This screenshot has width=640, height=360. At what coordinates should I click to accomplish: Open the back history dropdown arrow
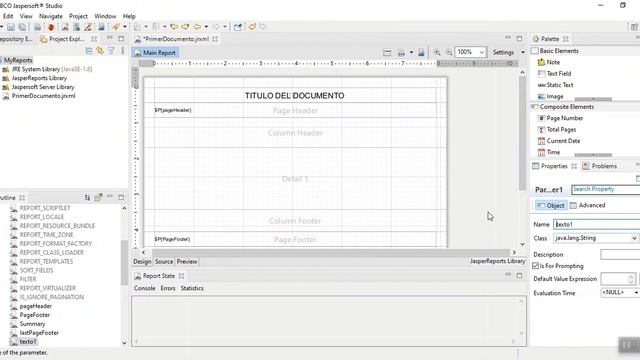(x=206, y=27)
